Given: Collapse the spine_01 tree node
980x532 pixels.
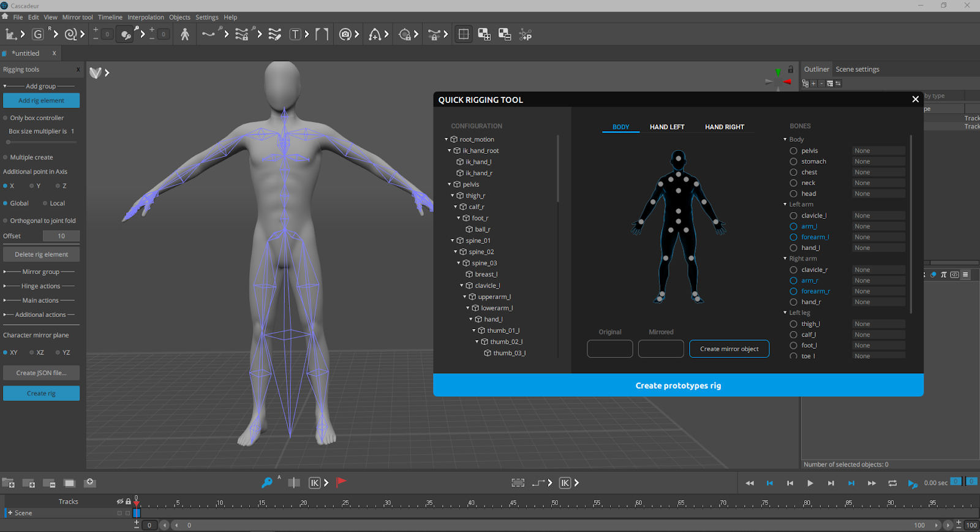Looking at the screenshot, I should point(453,241).
